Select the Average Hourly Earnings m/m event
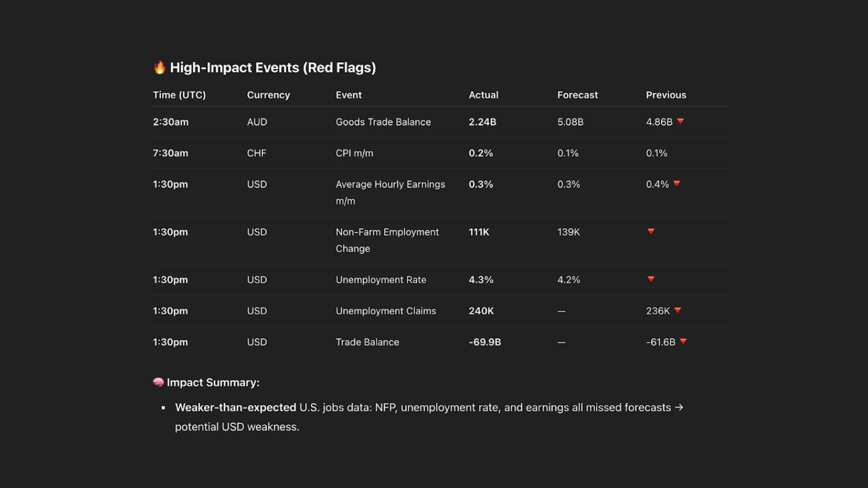The image size is (868, 488). click(390, 185)
